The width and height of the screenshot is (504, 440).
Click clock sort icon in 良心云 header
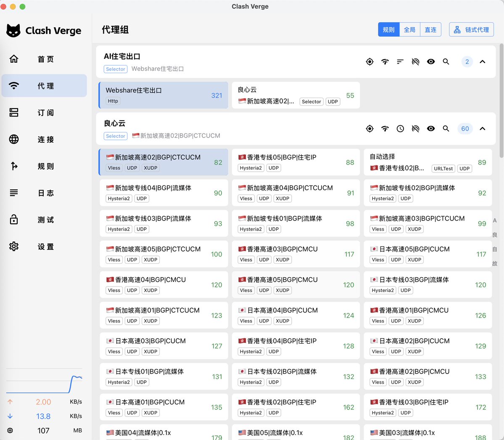[x=400, y=129]
